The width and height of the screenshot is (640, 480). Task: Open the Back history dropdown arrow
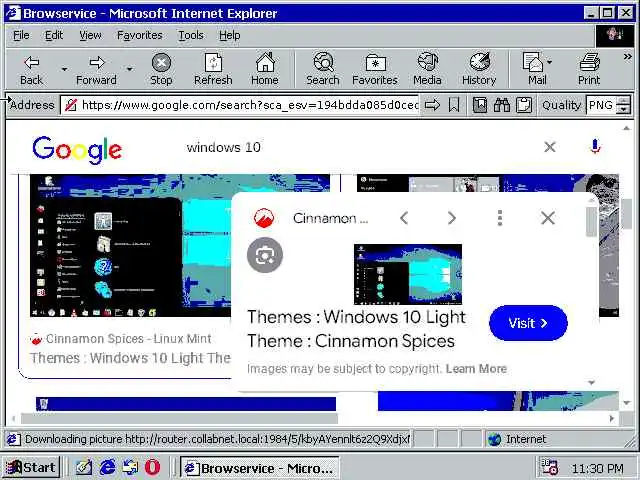click(64, 69)
